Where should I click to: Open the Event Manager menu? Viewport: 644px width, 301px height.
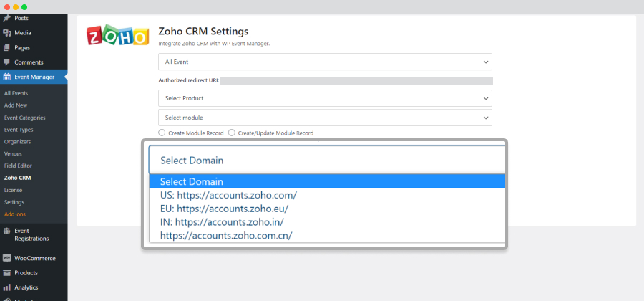click(x=34, y=77)
